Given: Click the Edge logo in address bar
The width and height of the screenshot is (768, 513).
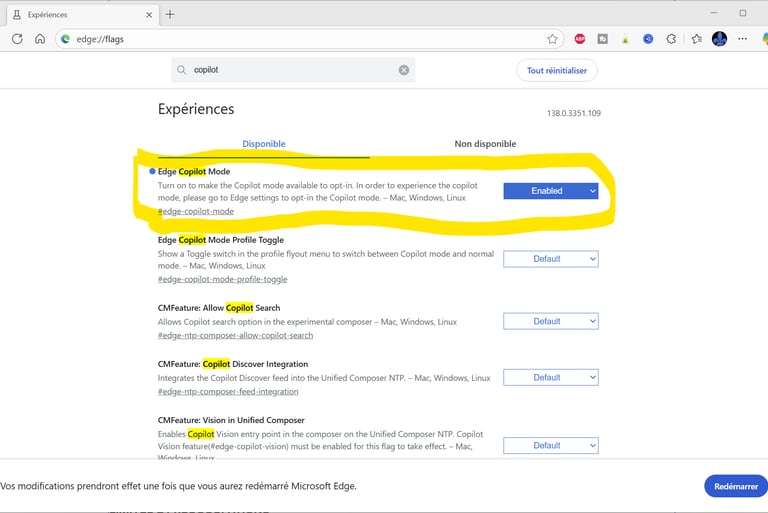Looking at the screenshot, I should [65, 39].
